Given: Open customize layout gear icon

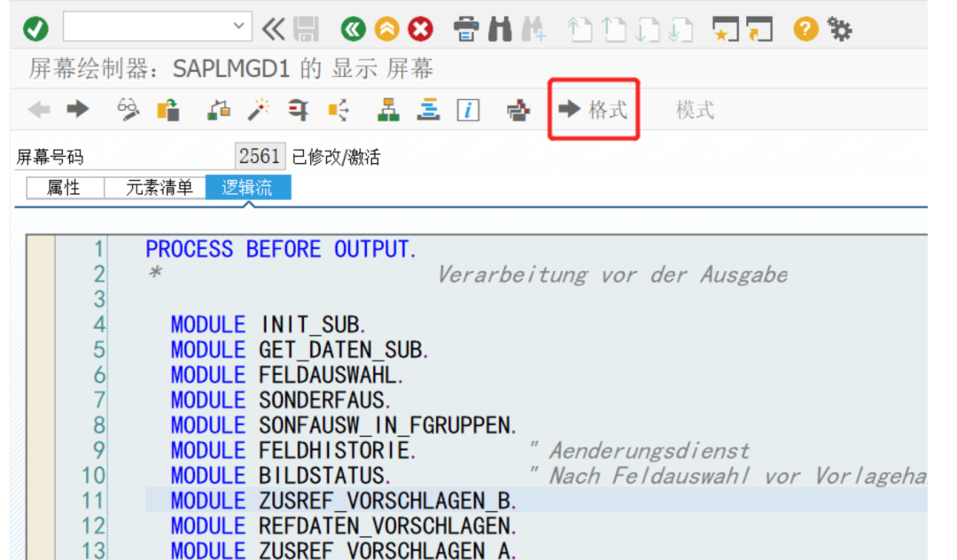Looking at the screenshot, I should [x=839, y=28].
